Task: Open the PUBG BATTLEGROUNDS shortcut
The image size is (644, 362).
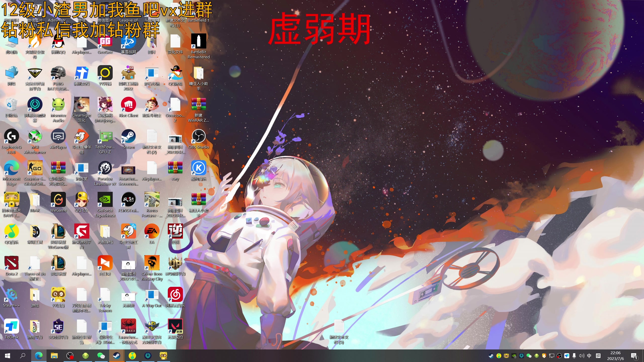Action: [58, 78]
